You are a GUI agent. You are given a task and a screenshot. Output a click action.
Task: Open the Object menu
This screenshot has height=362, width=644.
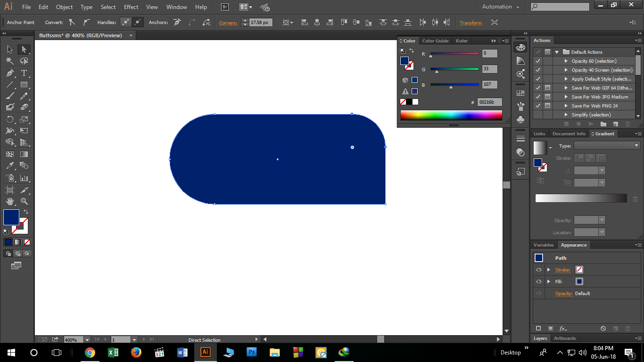pos(64,7)
